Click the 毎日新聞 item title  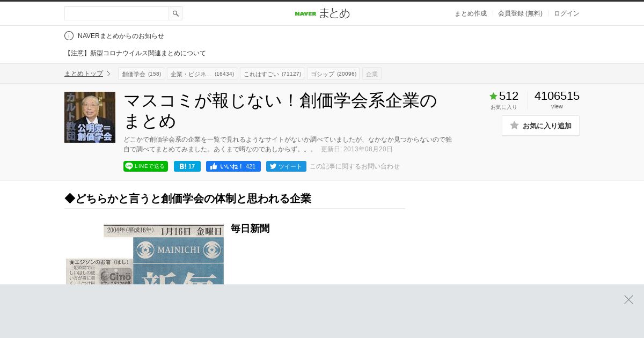[x=250, y=229]
